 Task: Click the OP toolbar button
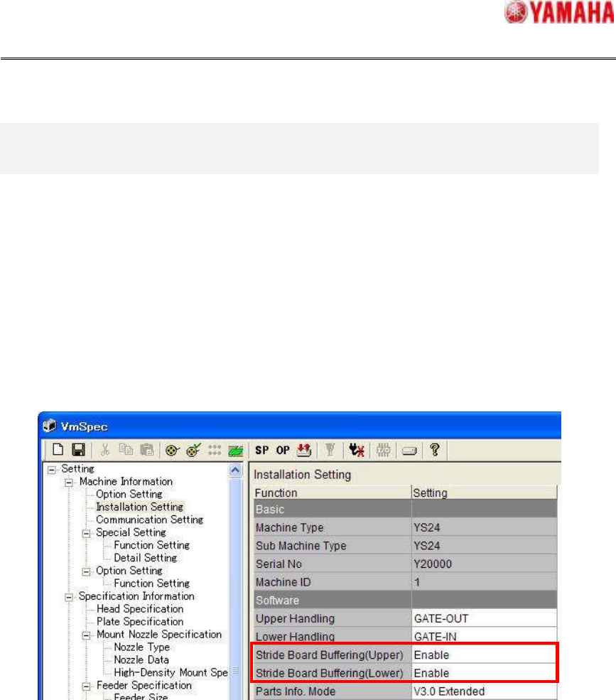tap(283, 450)
